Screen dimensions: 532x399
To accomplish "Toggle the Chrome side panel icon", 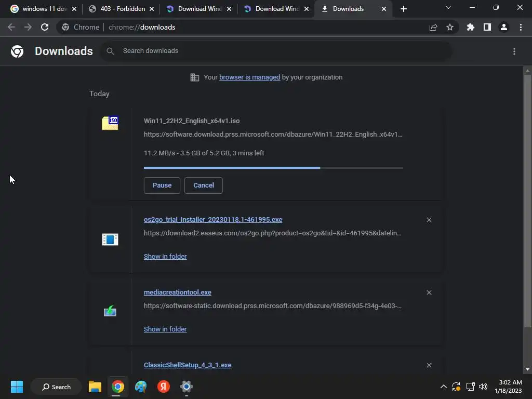I will (x=487, y=27).
